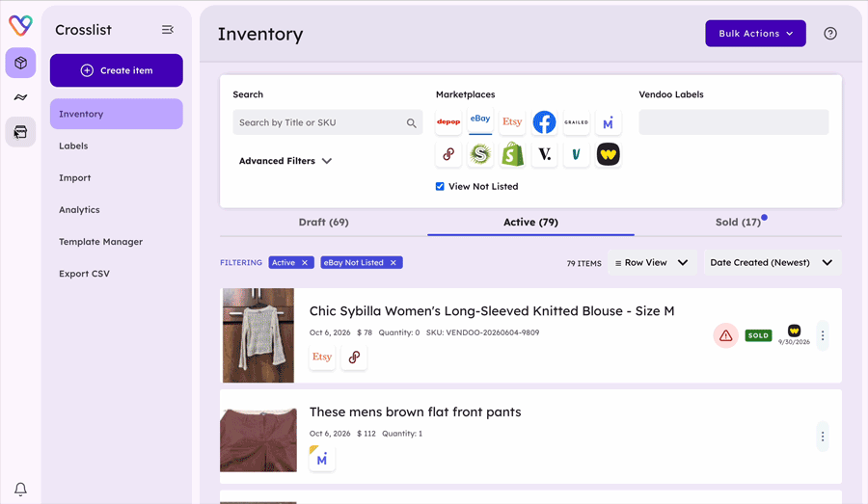Open Date Created (Newest) sort dropdown

pyautogui.click(x=772, y=263)
